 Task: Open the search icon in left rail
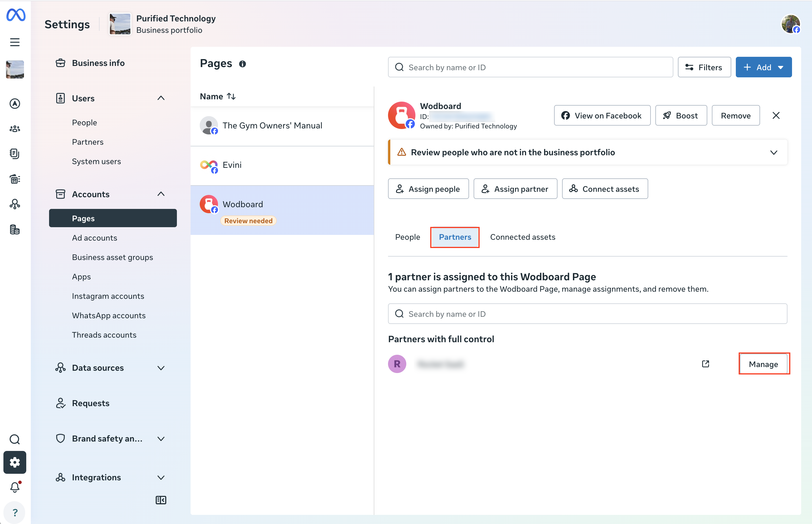click(15, 439)
